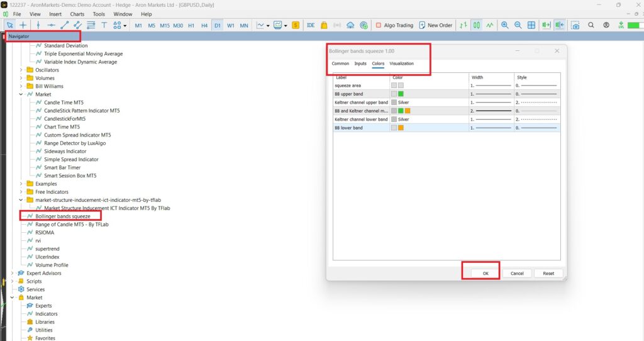The height and width of the screenshot is (341, 644).
Task: Expand the Free Indicators folder
Action: tap(21, 192)
